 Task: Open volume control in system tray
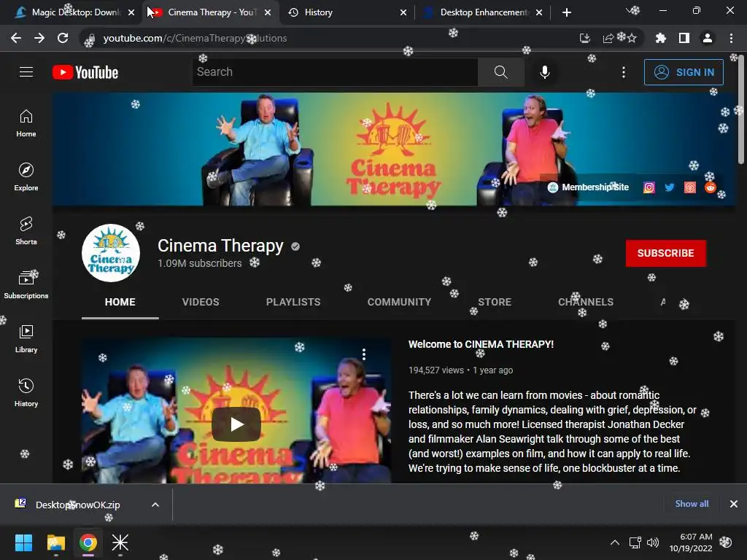coord(653,542)
